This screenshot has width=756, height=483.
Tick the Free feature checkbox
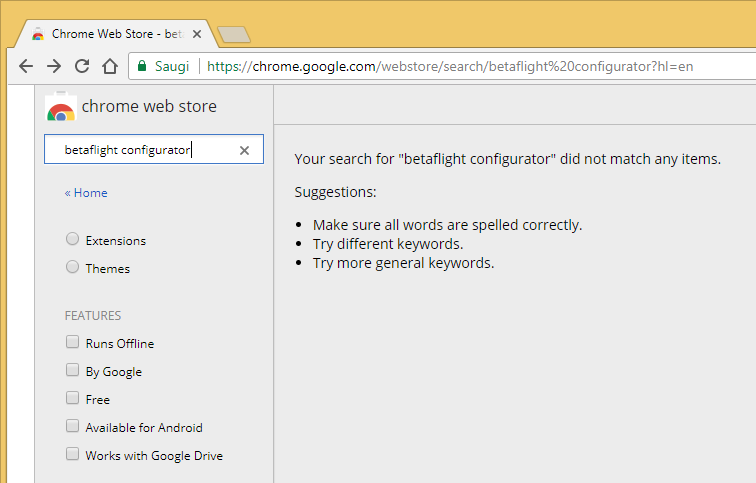(x=72, y=398)
